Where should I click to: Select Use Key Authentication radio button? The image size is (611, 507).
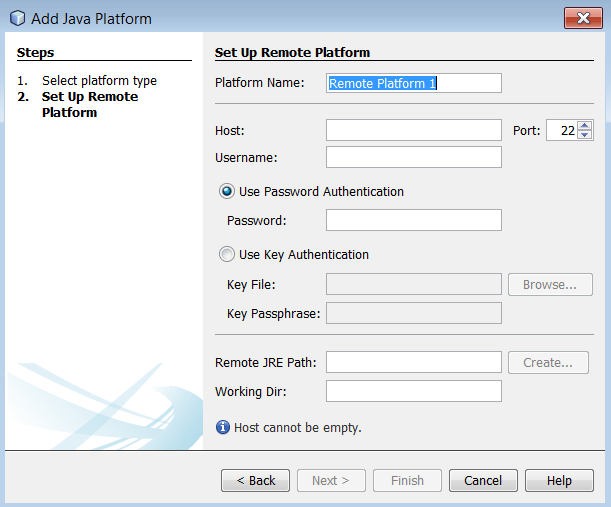point(227,254)
